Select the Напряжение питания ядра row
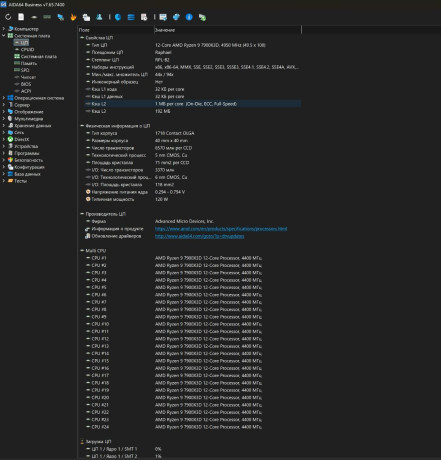Viewport: 441px width, 460px height. pyautogui.click(x=193, y=192)
